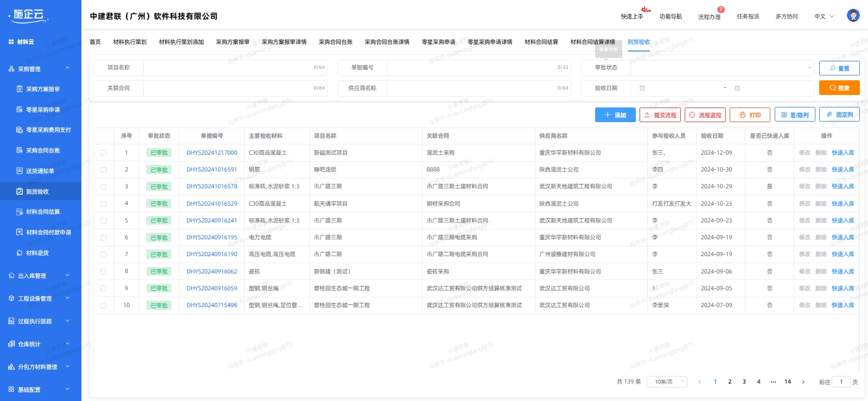Viewport: 868px width, 401px height.
Task: Click the 重置 button
Action: 839,68
